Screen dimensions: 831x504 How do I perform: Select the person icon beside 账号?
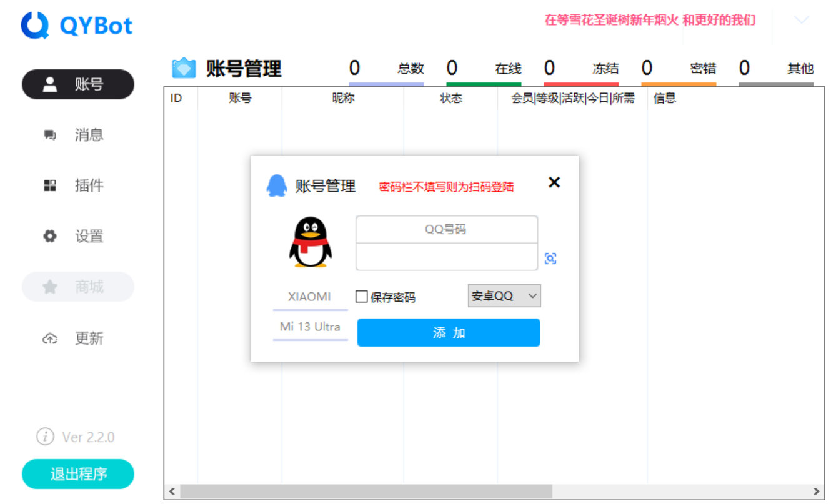[50, 84]
